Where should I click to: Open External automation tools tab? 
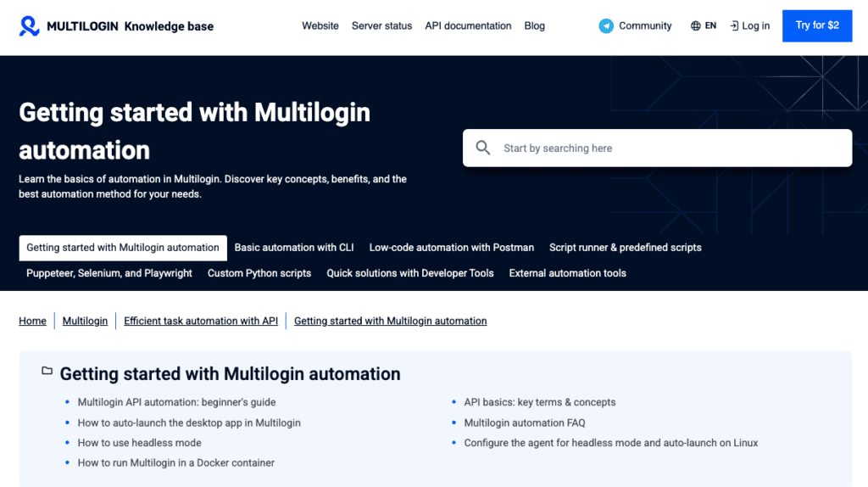[567, 273]
